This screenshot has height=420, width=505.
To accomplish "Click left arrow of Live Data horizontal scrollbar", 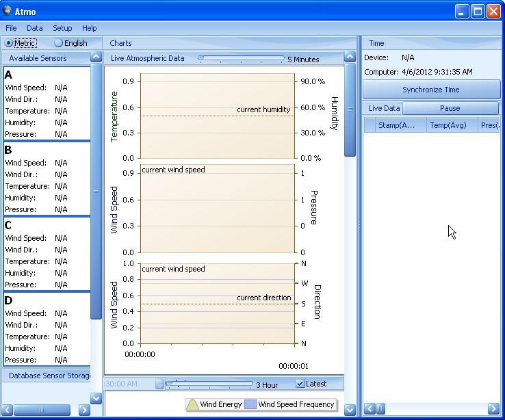I will coord(370,409).
